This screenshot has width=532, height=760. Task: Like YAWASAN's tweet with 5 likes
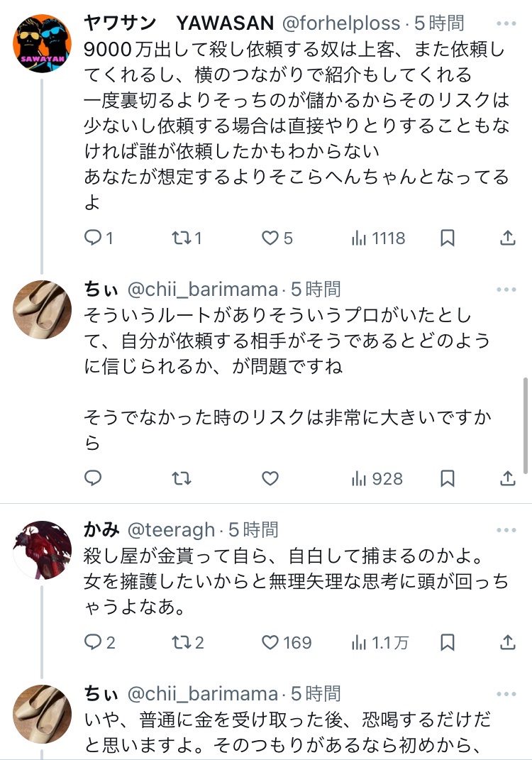click(270, 238)
